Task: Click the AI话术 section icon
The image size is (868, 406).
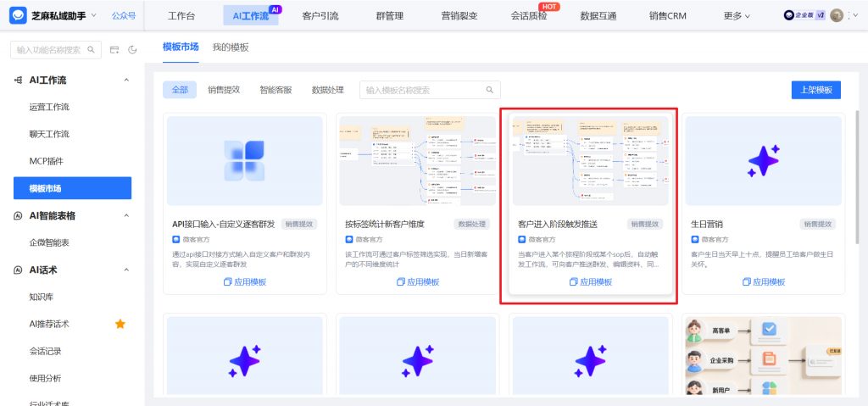Action: pyautogui.click(x=19, y=270)
